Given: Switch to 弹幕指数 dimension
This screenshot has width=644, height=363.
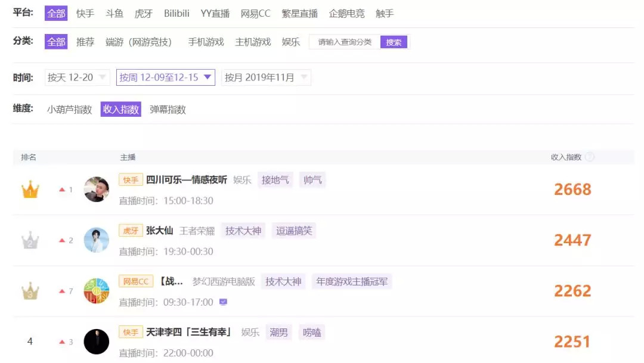Looking at the screenshot, I should coord(168,109).
